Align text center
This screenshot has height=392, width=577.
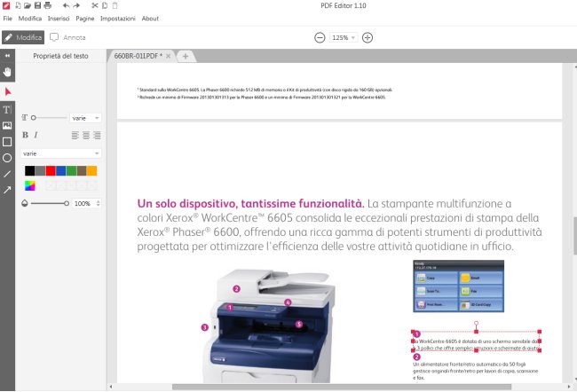click(86, 136)
